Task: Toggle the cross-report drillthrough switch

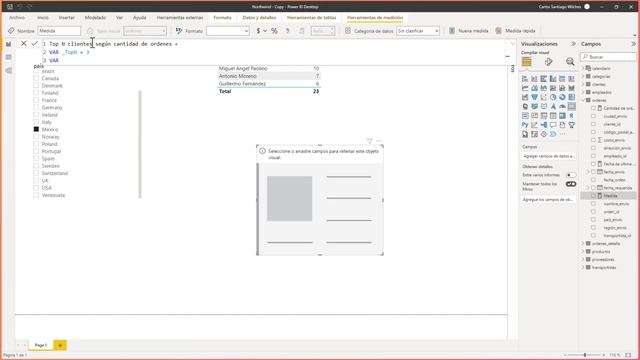Action: click(x=571, y=175)
